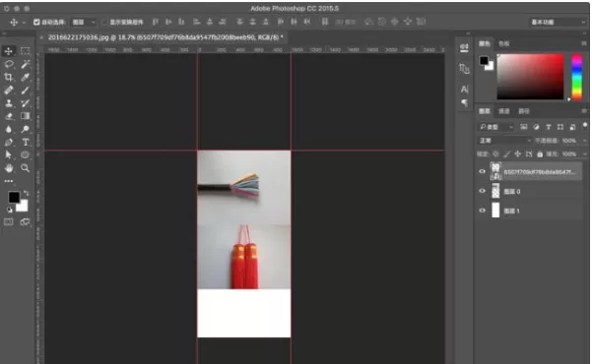Select the Magic Wand tool

pyautogui.click(x=26, y=64)
